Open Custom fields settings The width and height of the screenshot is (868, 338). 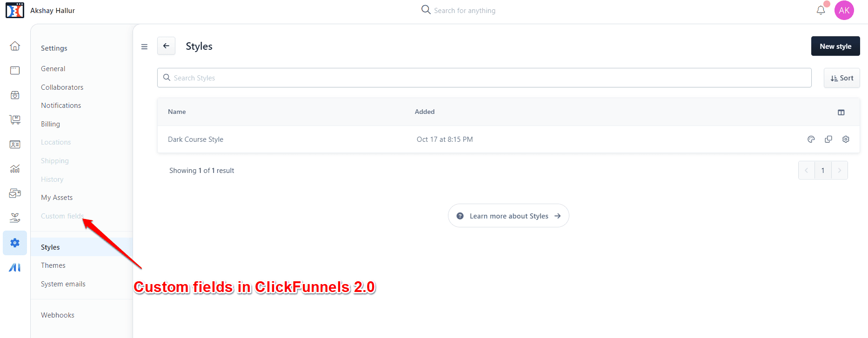(62, 216)
